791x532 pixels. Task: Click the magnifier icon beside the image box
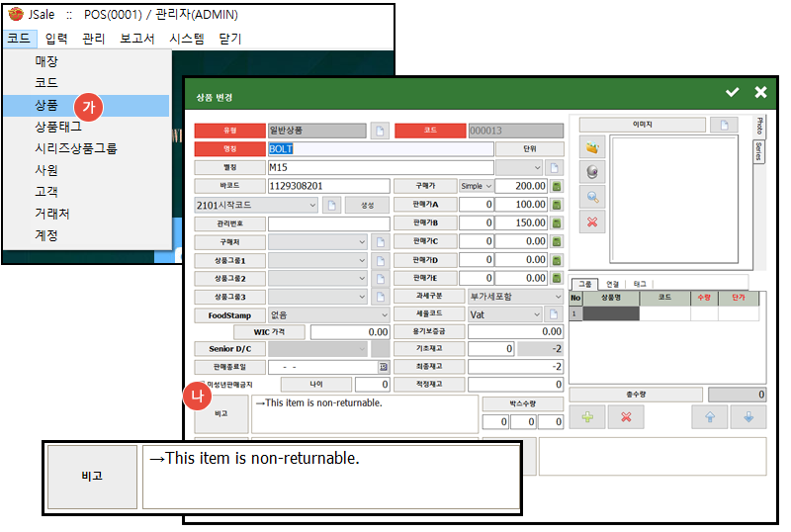click(593, 197)
